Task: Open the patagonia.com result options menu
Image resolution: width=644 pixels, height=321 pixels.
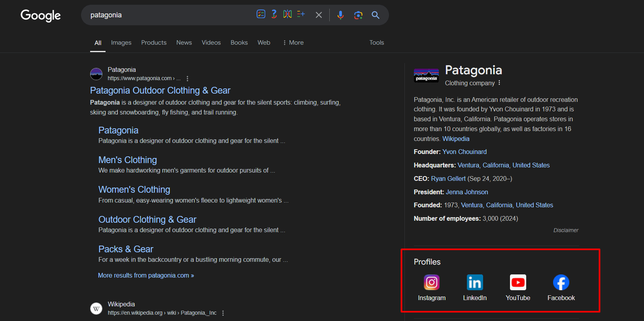Action: pos(187,79)
